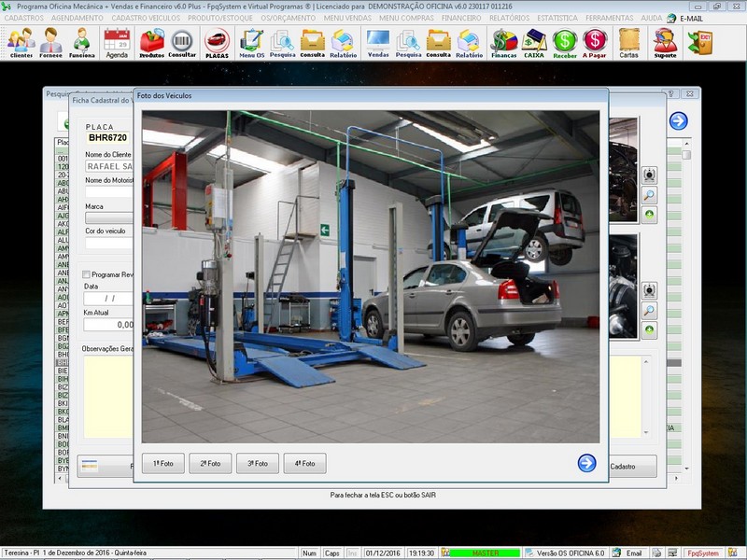Viewport: 747px width, 560px height.
Task: Show the 1ª Foto
Action: (x=163, y=463)
